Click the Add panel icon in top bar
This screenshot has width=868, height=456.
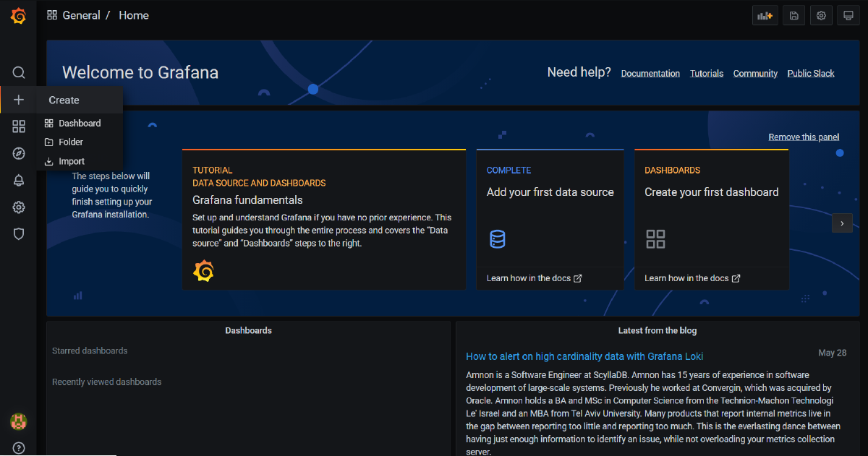765,15
